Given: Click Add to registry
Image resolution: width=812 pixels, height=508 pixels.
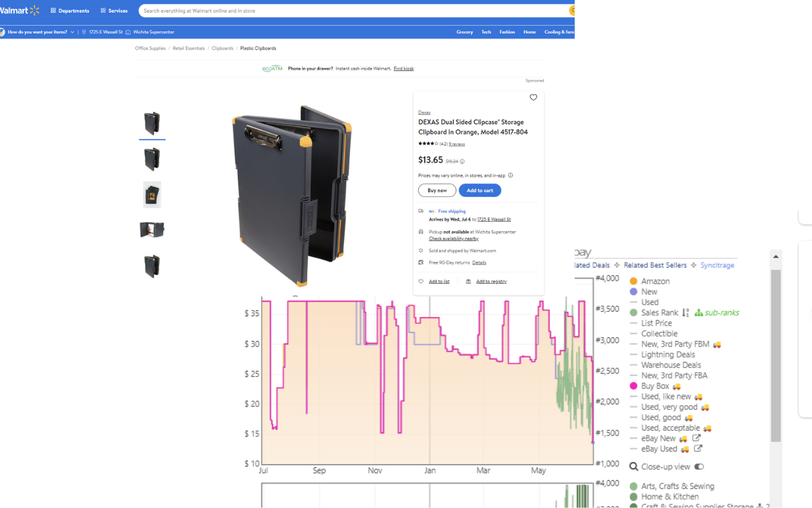Looking at the screenshot, I should [x=492, y=281].
